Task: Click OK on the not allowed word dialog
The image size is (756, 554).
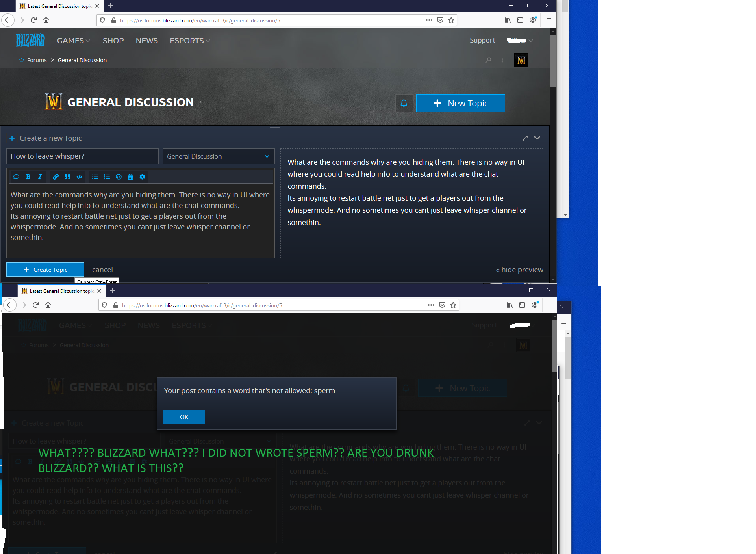Action: (x=184, y=417)
